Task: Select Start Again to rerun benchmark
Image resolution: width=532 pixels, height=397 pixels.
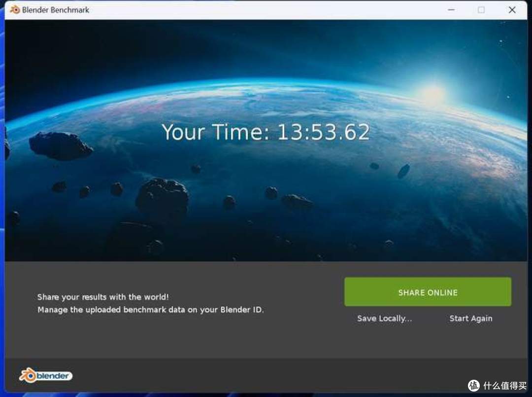Action: [470, 319]
